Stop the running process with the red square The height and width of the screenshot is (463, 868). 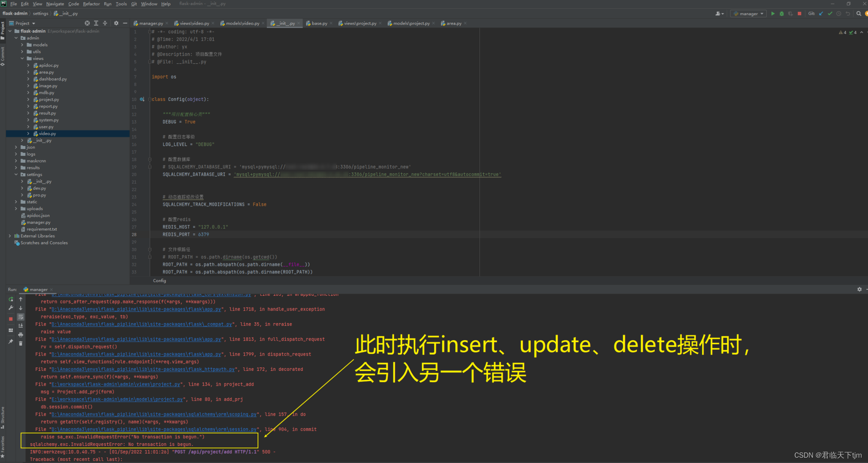pyautogui.click(x=799, y=14)
